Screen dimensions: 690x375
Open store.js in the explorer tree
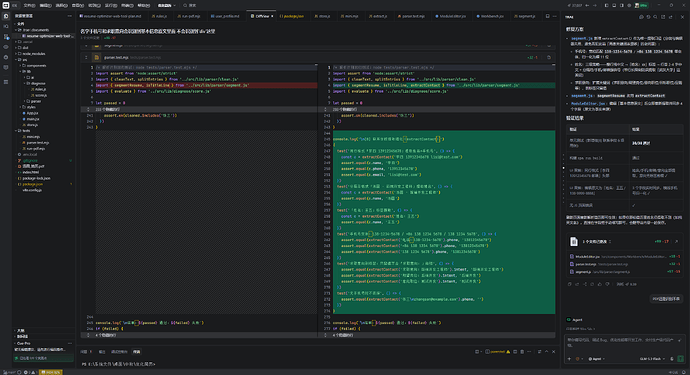click(32, 125)
